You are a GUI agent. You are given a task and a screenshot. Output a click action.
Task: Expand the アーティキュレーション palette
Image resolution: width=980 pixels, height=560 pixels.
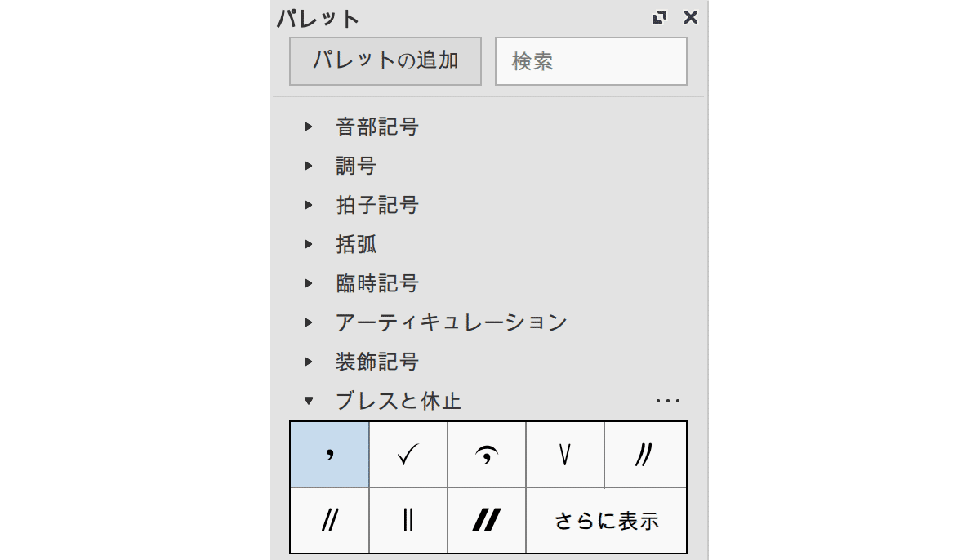(308, 322)
